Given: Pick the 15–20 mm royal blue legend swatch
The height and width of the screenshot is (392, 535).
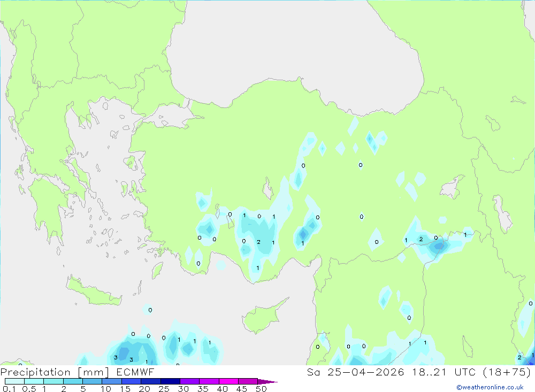Looking at the screenshot, I should tap(132, 381).
